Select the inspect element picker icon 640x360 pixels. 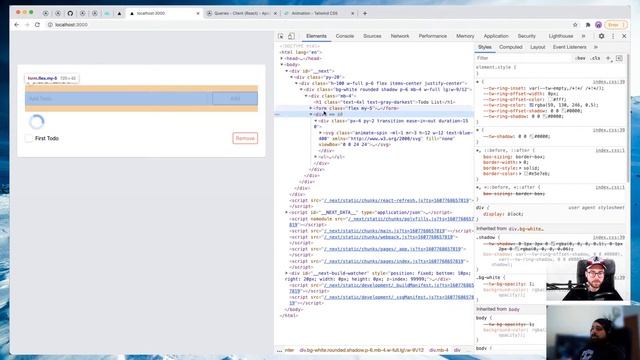tap(281, 36)
